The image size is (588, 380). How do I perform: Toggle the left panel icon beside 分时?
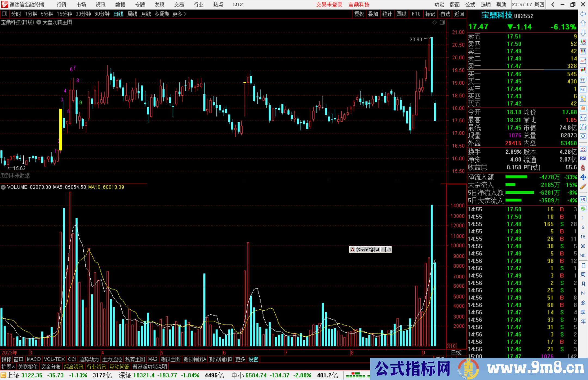[x=5, y=14]
